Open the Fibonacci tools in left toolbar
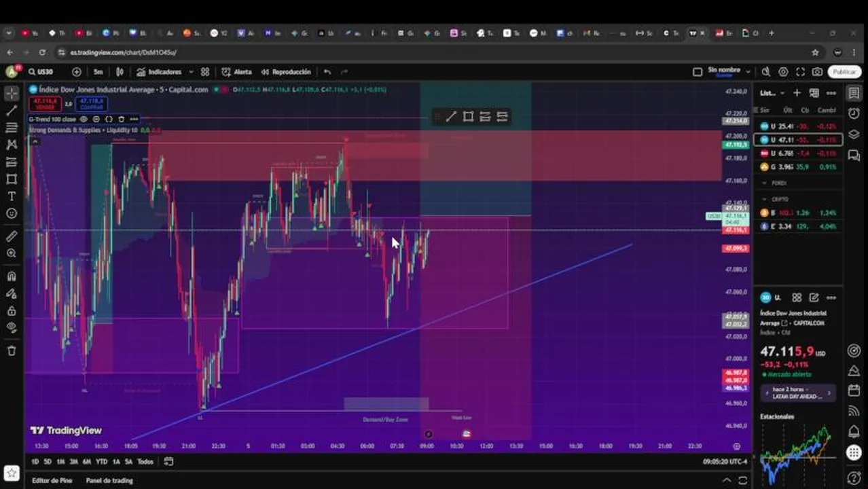Viewport: 868px width, 489px height. 12,127
